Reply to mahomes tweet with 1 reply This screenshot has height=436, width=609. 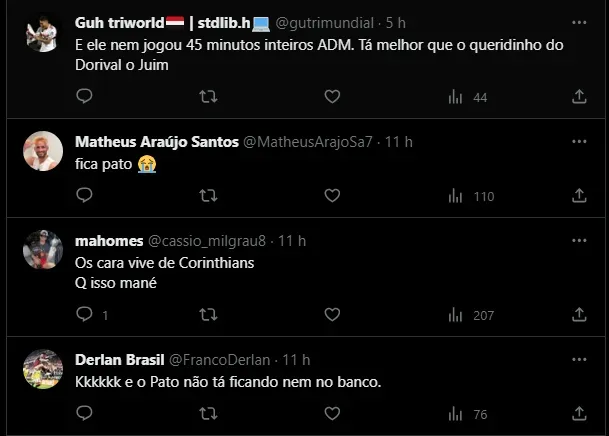tap(84, 315)
